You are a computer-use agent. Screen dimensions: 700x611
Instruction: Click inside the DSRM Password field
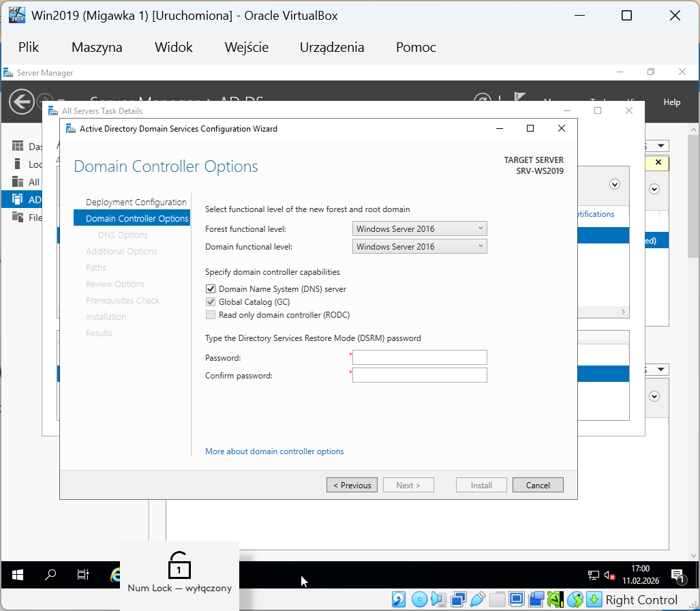point(419,357)
